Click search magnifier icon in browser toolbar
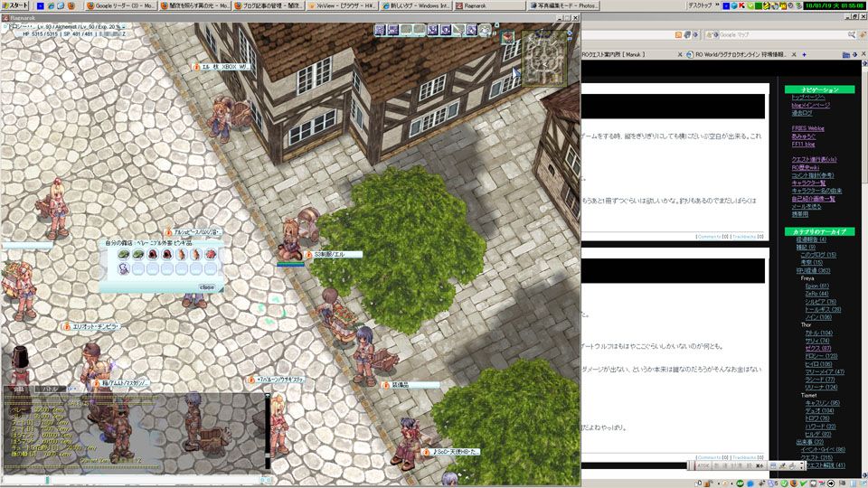The width and height of the screenshot is (868, 488). [852, 35]
